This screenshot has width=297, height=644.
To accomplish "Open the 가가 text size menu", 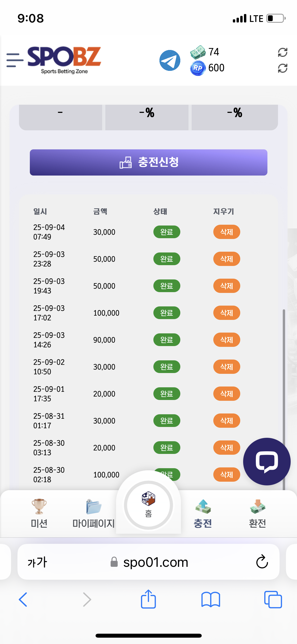I will [x=37, y=562].
